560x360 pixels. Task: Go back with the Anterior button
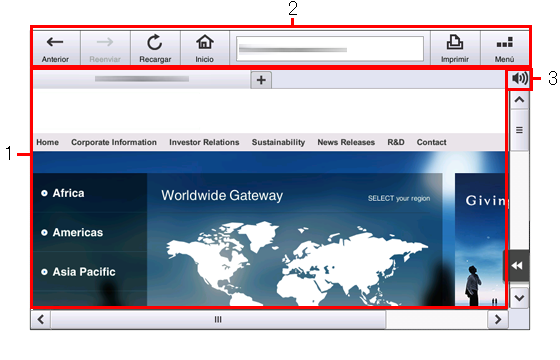pos(55,48)
